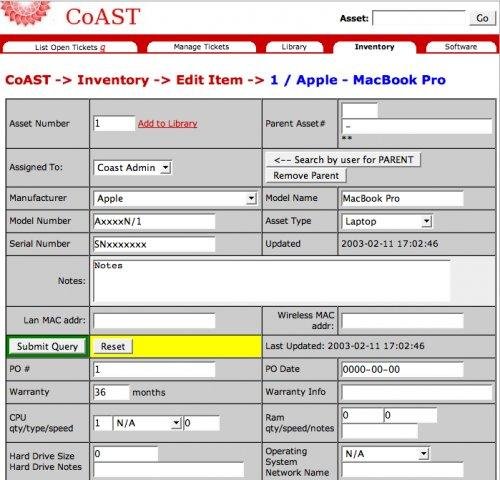Screen dimensions: 500x480
Task: Open the Operating System N/A dropdown
Action: click(x=386, y=454)
